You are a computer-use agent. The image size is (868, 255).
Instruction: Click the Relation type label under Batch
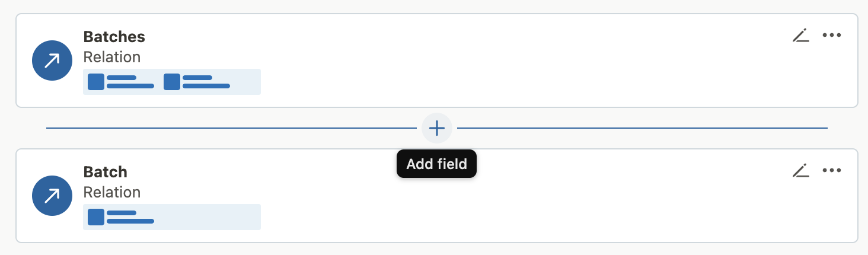click(x=112, y=192)
